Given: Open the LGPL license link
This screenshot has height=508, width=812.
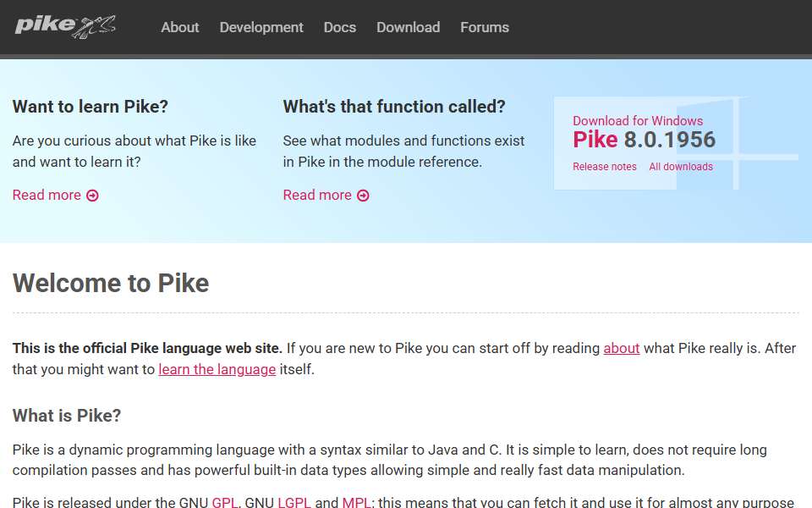Looking at the screenshot, I should coord(294,502).
